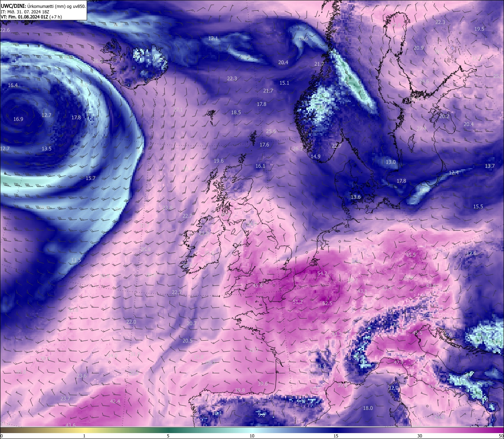Click the 20.5 value label
This screenshot has height=439, width=504.
[187, 341]
